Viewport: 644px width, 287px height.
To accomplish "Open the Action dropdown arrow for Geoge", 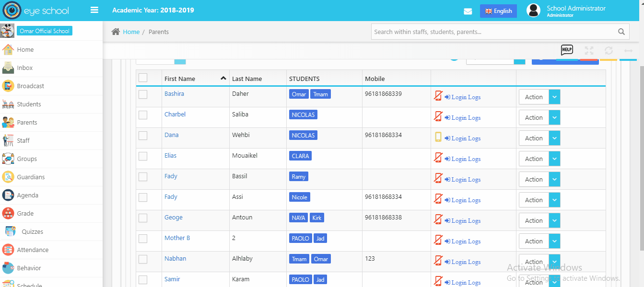I will pyautogui.click(x=554, y=220).
